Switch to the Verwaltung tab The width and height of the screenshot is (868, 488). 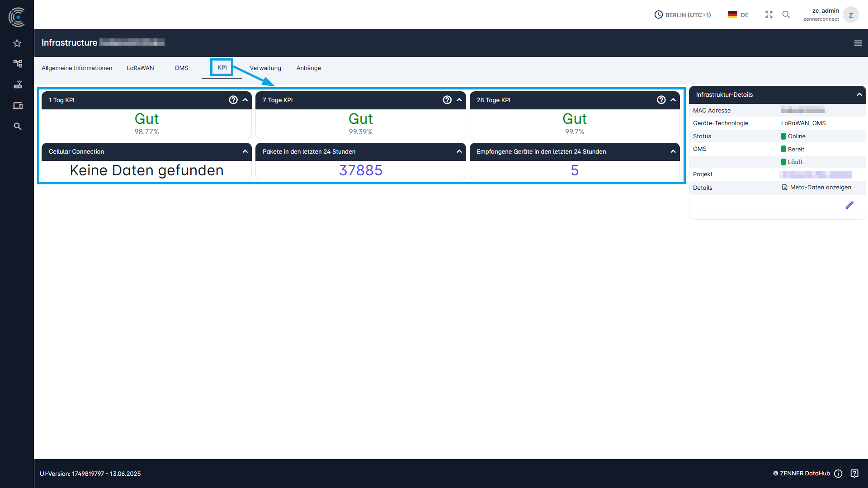pos(265,68)
